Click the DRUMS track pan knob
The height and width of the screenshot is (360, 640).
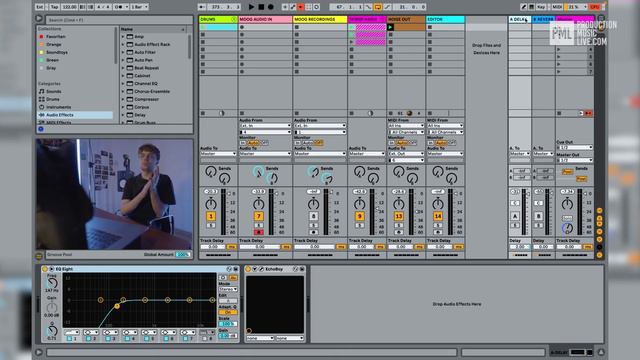[211, 203]
